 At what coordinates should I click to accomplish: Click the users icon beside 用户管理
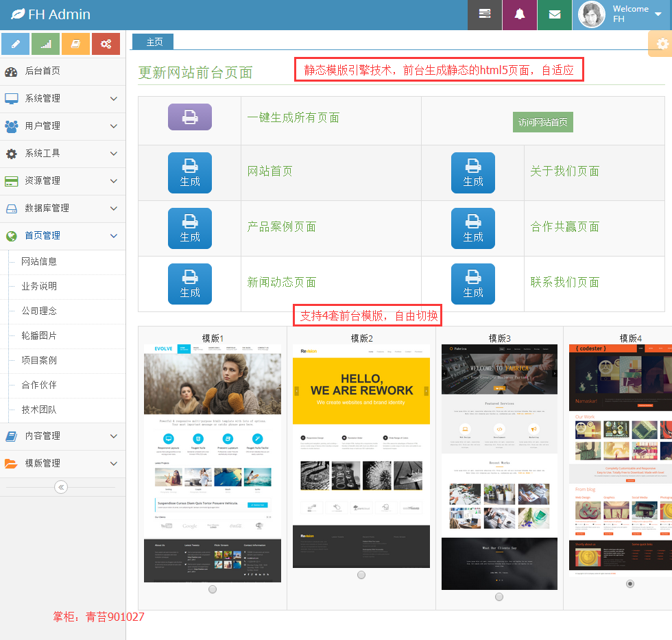[11, 126]
